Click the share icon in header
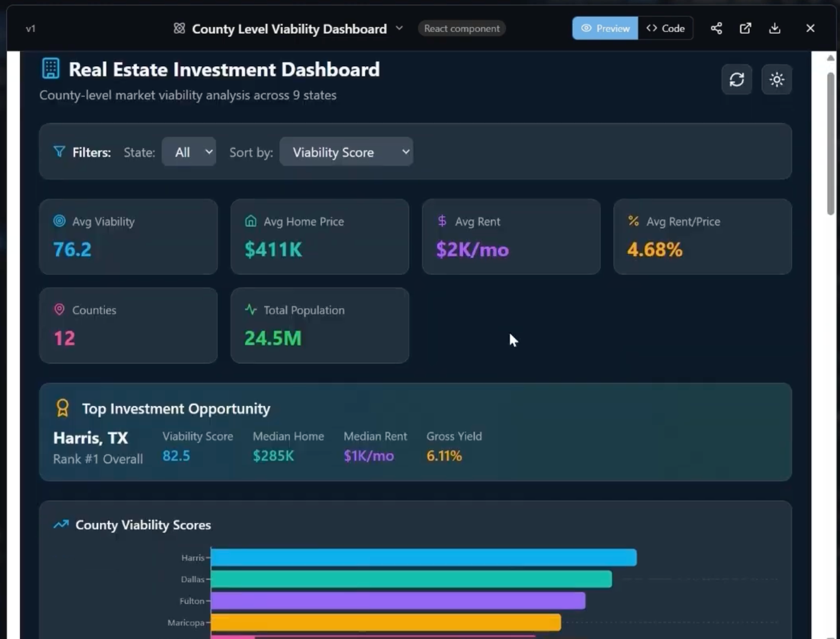Viewport: 840px width, 639px height. (716, 28)
